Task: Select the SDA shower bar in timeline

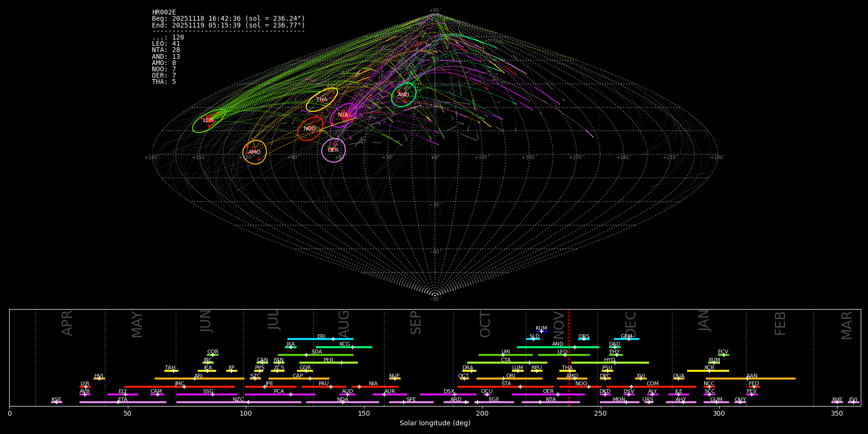Action: pyautogui.click(x=315, y=355)
